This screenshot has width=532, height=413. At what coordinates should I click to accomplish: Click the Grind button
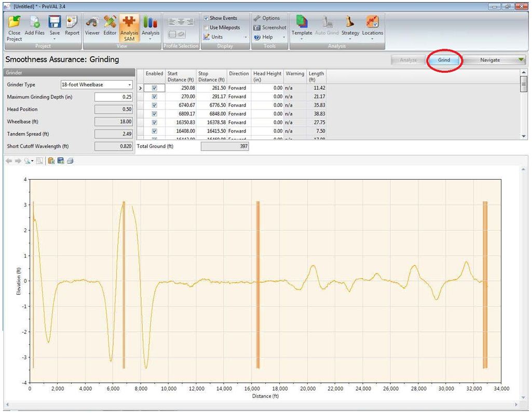pos(444,60)
